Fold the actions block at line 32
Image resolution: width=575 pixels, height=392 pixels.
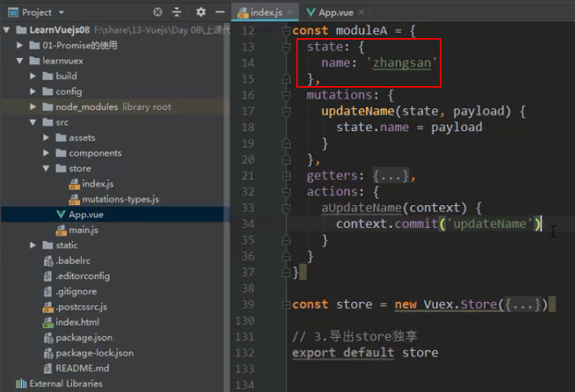click(x=286, y=192)
